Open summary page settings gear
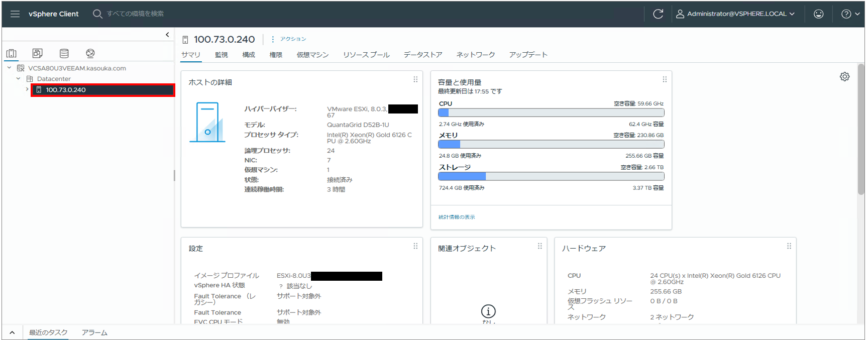 (x=845, y=77)
